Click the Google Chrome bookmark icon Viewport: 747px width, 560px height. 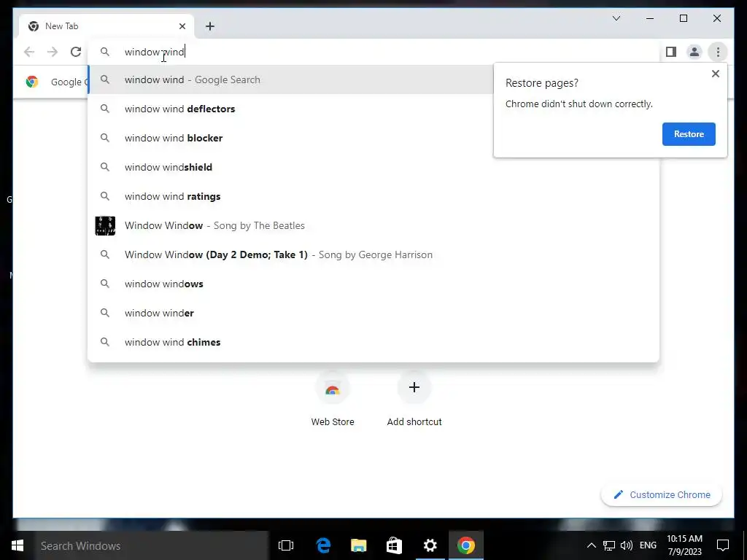coord(32,82)
